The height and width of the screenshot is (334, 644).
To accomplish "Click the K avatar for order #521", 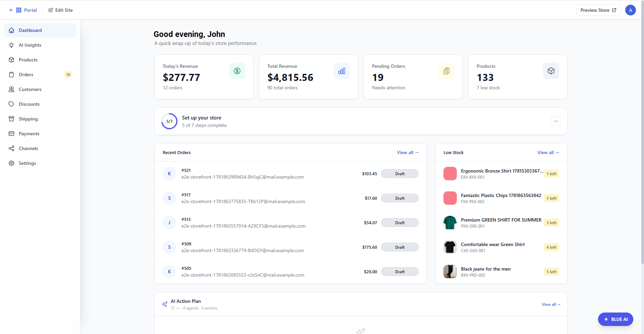I will (169, 174).
